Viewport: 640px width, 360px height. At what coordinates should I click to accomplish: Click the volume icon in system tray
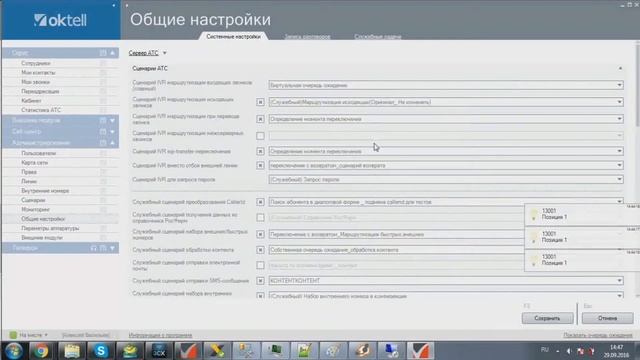pos(569,351)
